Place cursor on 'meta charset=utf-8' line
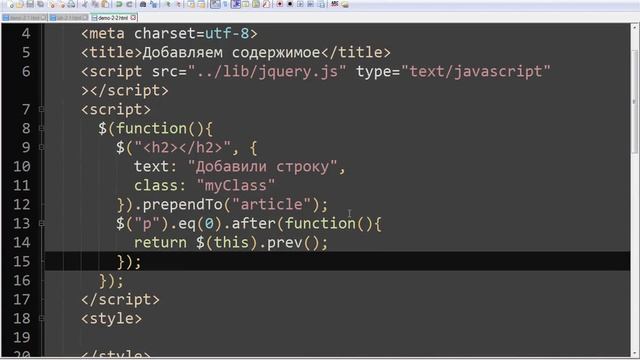The image size is (640, 360). pyautogui.click(x=169, y=33)
